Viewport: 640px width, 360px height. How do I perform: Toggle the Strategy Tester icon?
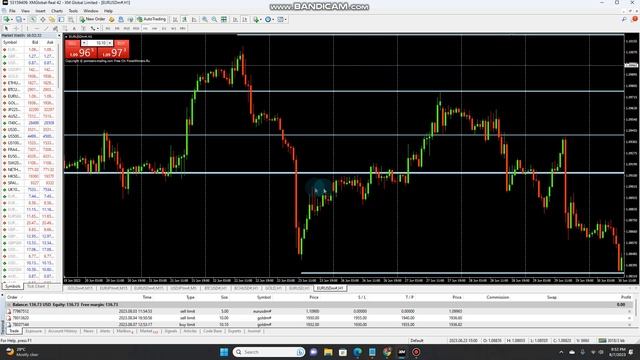(x=71, y=19)
